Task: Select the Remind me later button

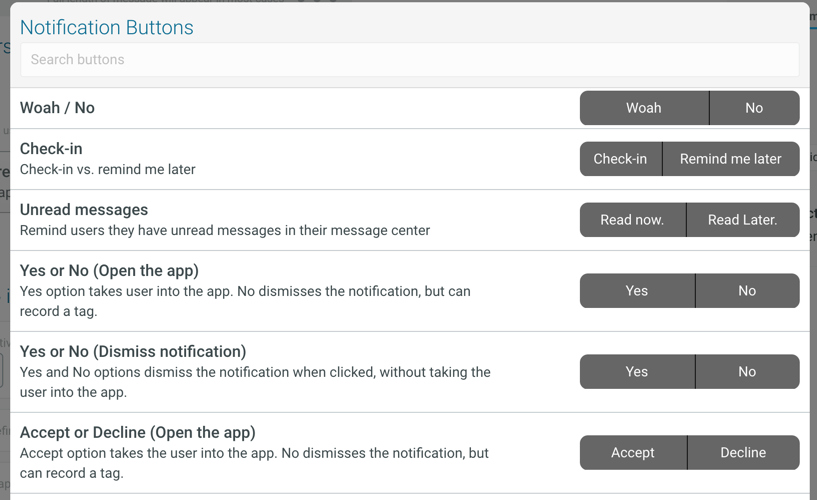Action: [x=731, y=159]
